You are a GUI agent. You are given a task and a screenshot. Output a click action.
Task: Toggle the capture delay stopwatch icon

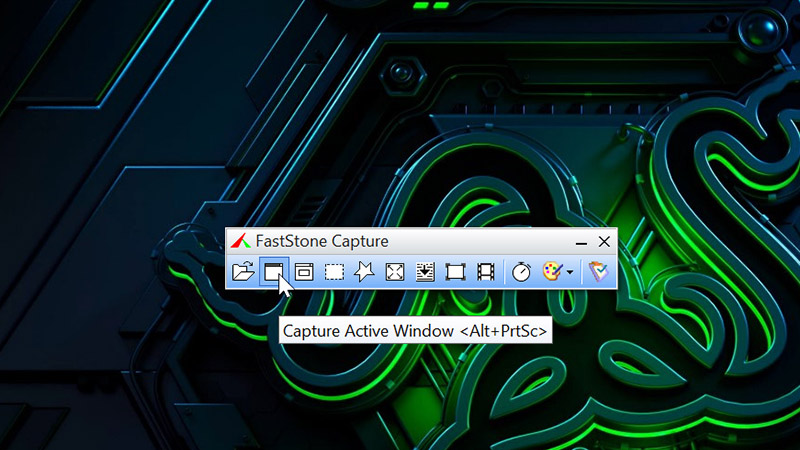coord(521,271)
